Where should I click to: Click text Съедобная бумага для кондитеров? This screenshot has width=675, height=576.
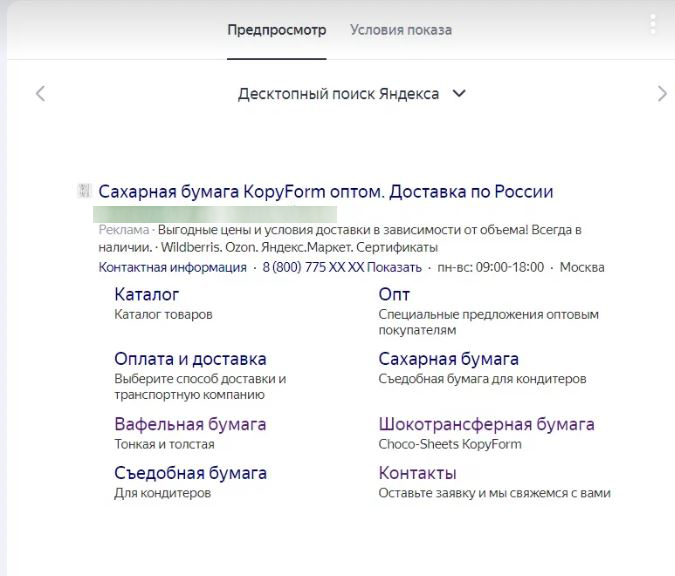(x=483, y=379)
